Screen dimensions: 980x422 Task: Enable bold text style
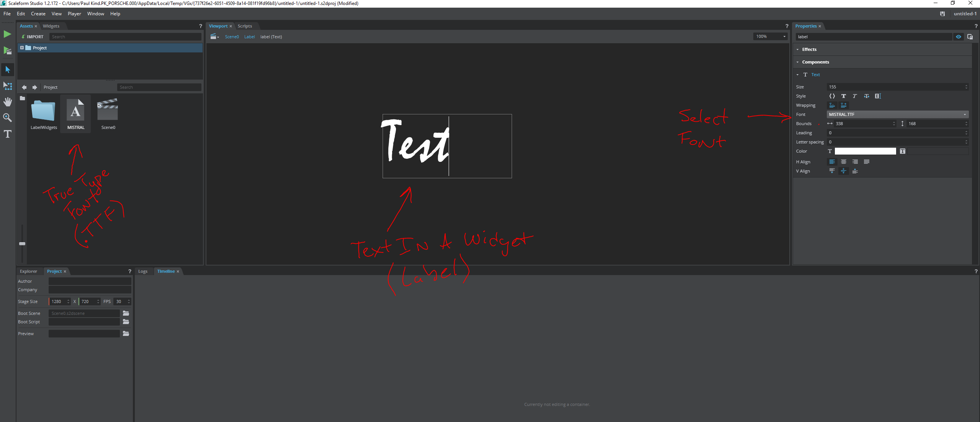(x=844, y=96)
